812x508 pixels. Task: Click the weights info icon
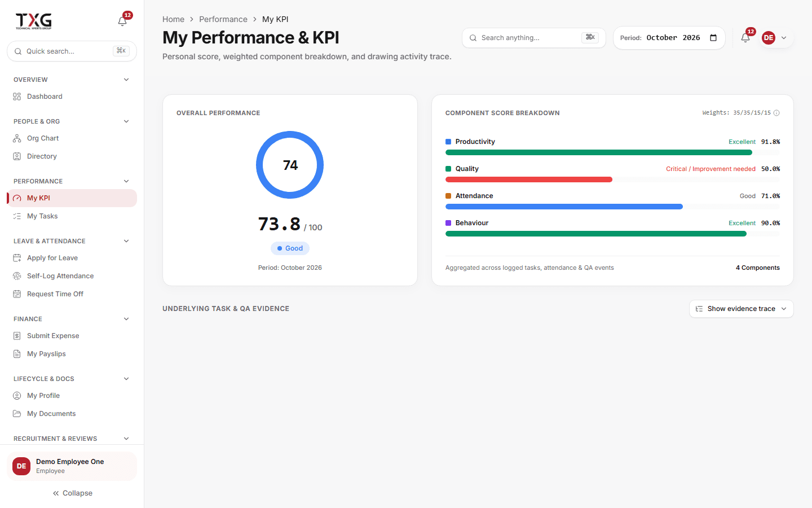pos(776,113)
